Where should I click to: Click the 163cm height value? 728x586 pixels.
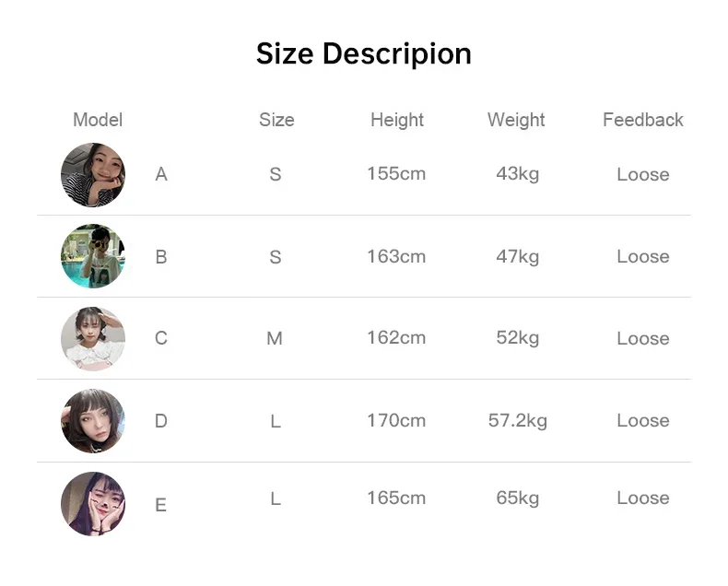pos(396,256)
